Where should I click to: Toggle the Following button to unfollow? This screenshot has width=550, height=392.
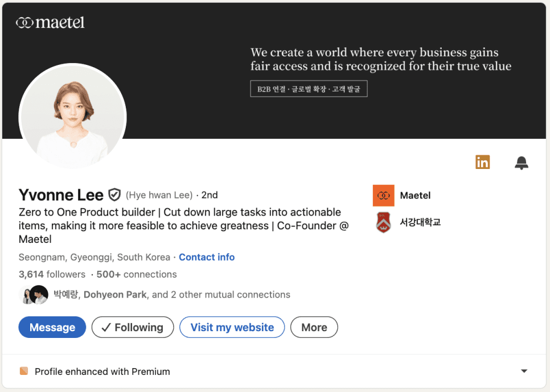click(x=133, y=327)
